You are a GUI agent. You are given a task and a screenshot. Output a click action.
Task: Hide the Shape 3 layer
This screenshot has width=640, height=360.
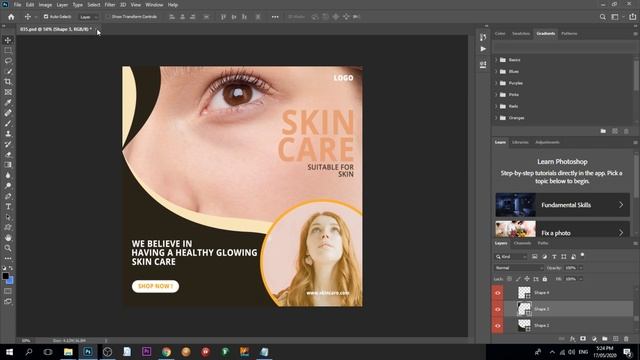[498, 309]
